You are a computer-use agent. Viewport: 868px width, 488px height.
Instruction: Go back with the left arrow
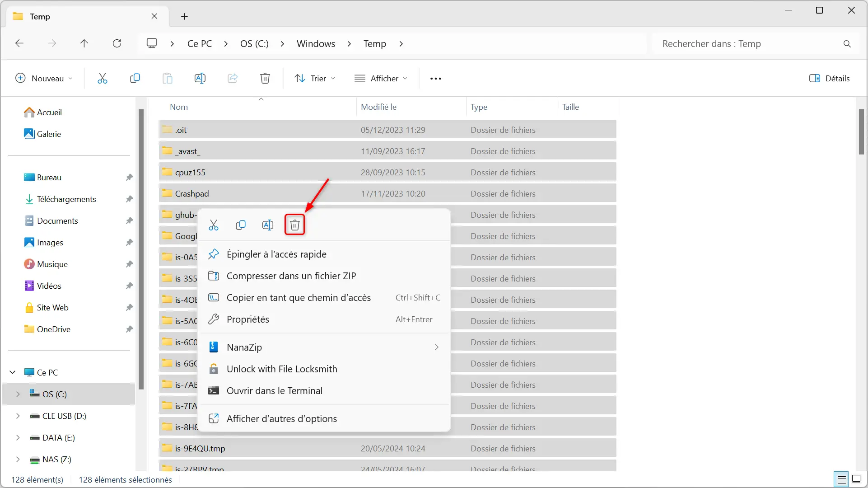(x=19, y=43)
